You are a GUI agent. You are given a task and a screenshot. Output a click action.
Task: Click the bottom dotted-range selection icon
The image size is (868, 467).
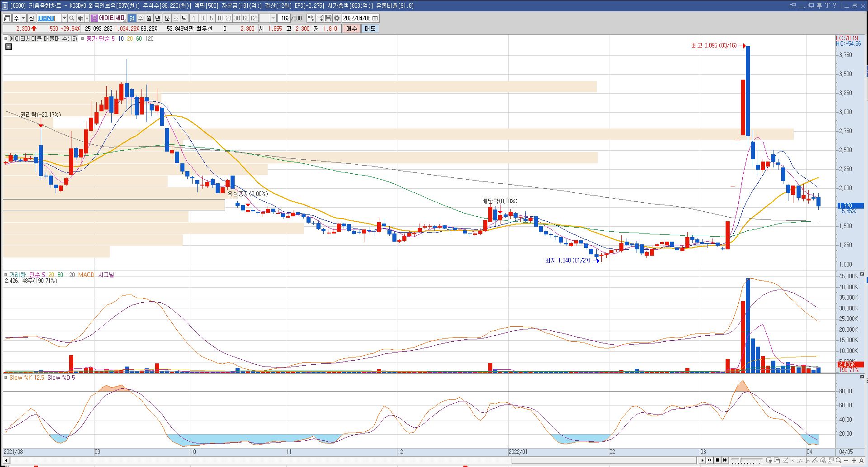(784, 460)
